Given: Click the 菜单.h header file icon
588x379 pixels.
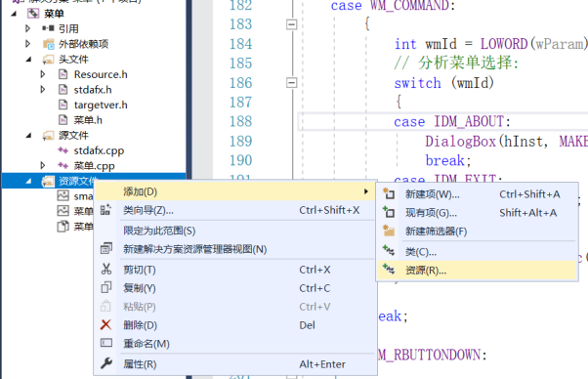Looking at the screenshot, I should (x=63, y=120).
